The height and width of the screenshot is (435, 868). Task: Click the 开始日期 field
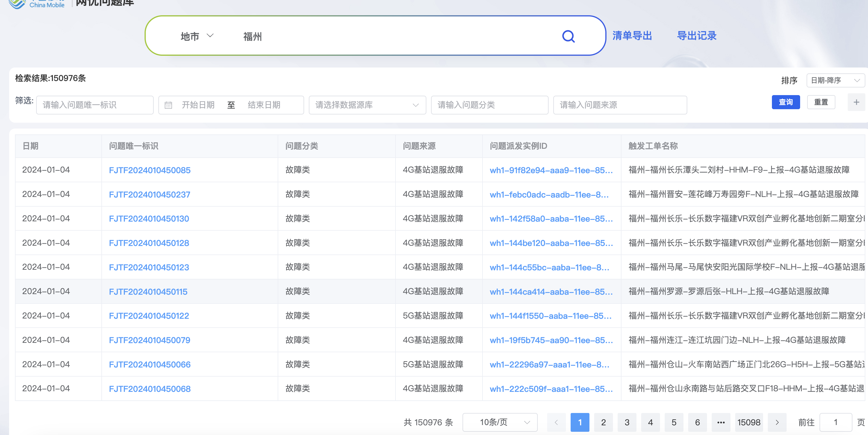(198, 105)
